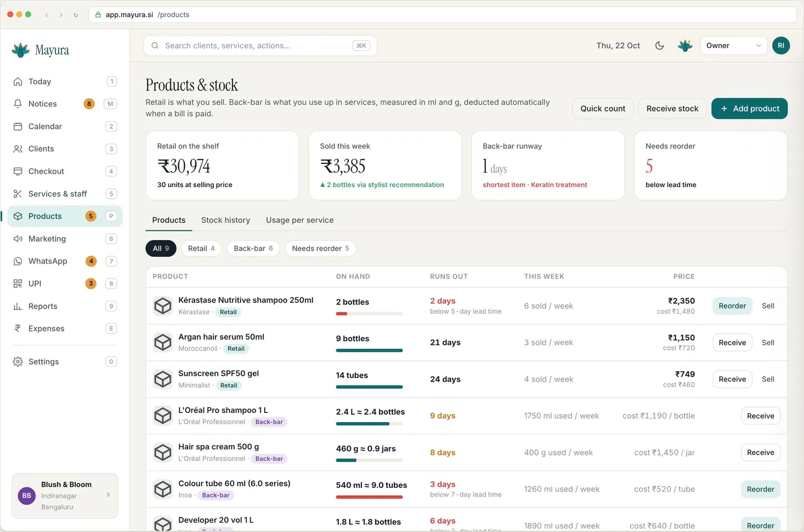The image size is (804, 532).
Task: Click the Add product button
Action: [x=749, y=108]
